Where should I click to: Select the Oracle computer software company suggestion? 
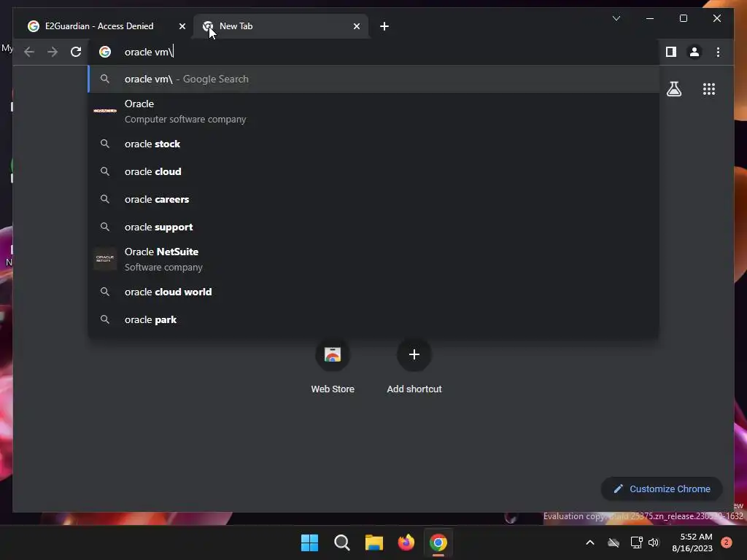(x=374, y=112)
